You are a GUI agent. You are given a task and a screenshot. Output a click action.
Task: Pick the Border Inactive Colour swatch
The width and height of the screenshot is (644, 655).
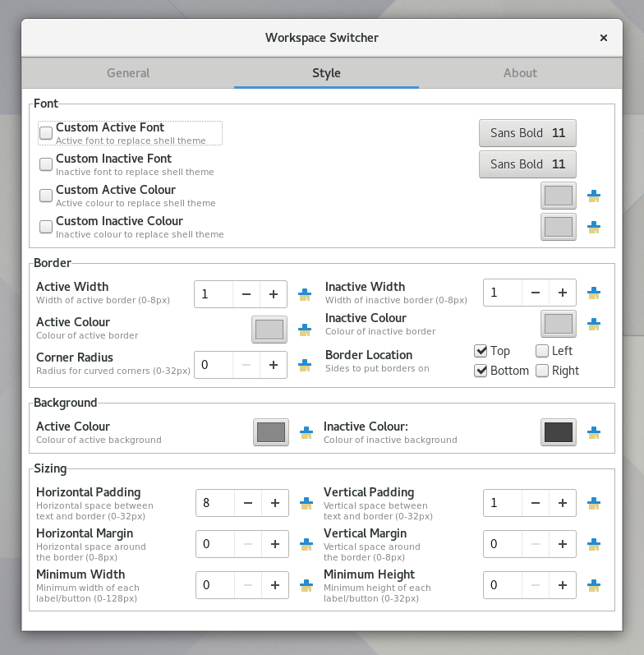559,324
